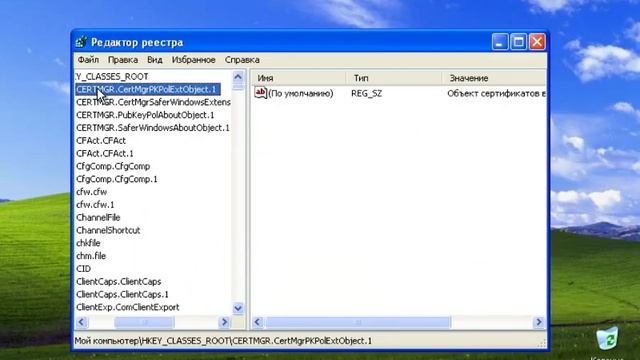Click tree pane scroll up arrow
This screenshot has height=360, width=640.
[238, 77]
